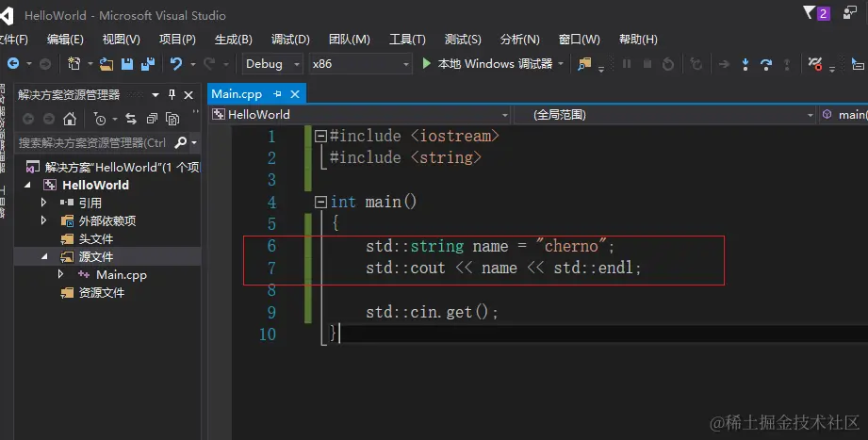Click the Step Into debug icon
The height and width of the screenshot is (440, 868).
pos(745,64)
